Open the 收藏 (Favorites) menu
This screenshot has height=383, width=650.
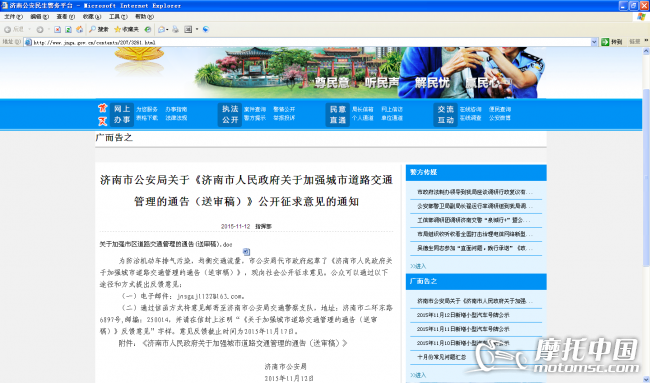(92, 17)
